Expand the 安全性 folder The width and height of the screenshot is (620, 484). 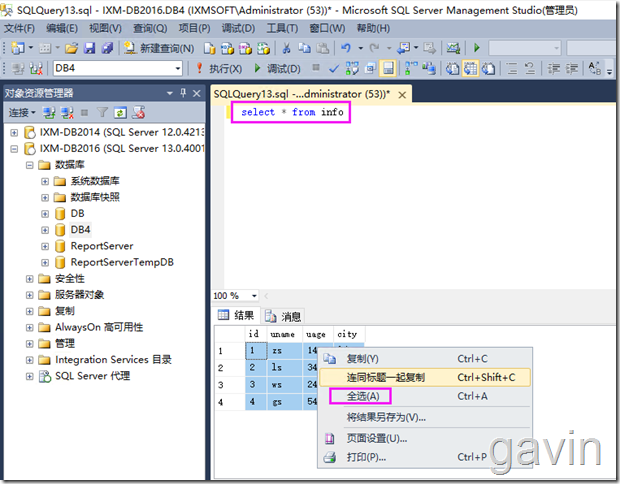tap(30, 279)
